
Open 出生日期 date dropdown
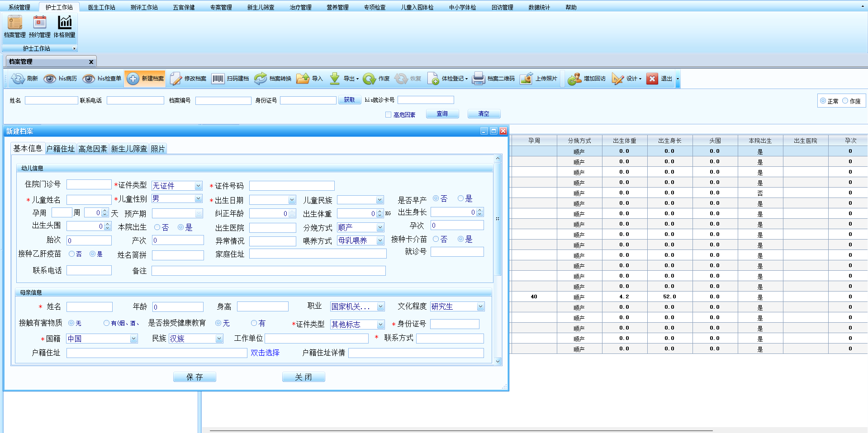click(292, 200)
